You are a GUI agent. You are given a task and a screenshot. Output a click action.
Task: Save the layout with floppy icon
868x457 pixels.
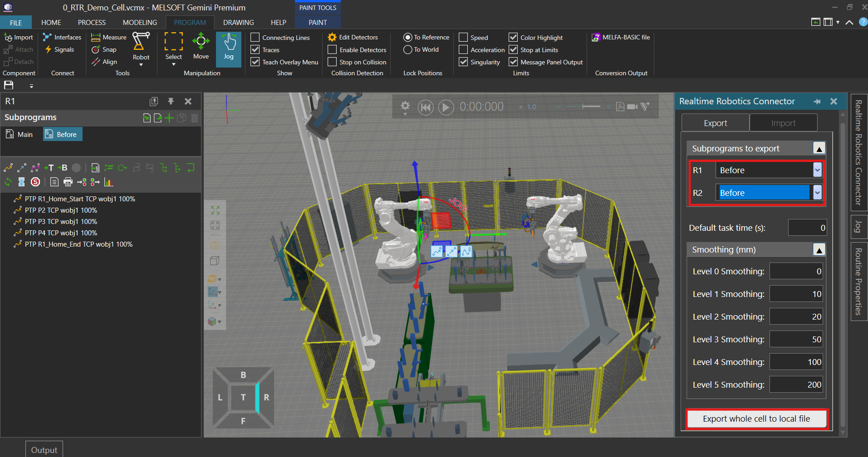click(9, 85)
